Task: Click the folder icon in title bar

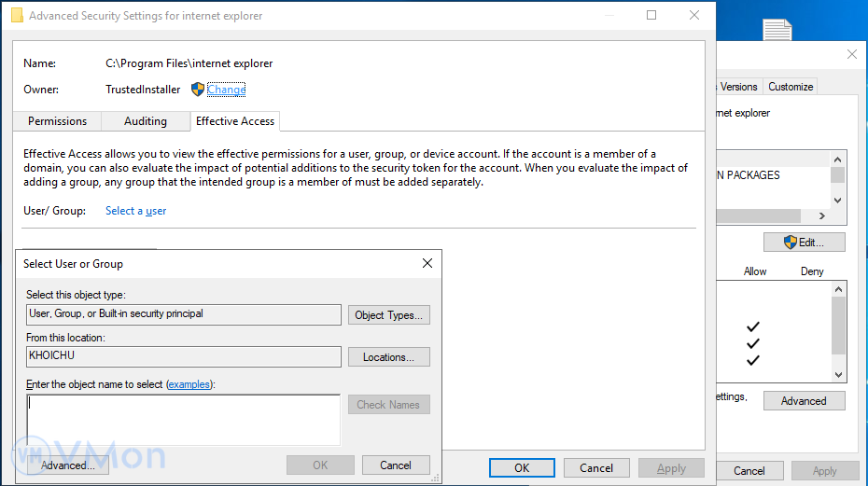Action: point(16,15)
